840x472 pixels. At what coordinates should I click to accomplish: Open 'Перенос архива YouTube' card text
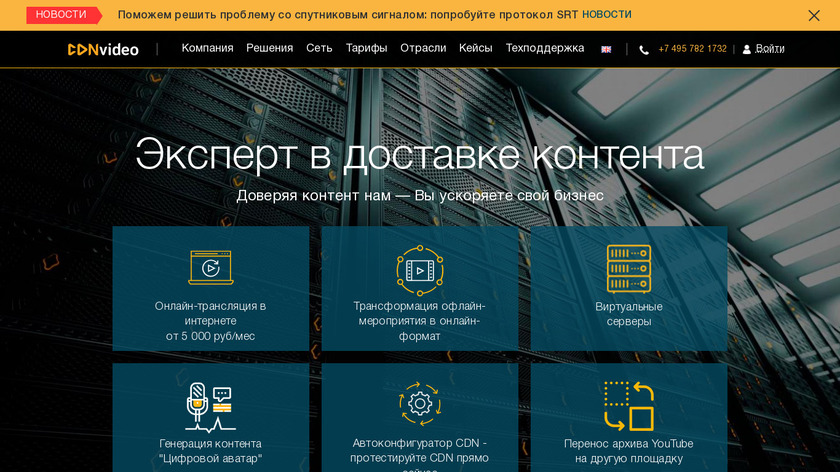(x=628, y=451)
